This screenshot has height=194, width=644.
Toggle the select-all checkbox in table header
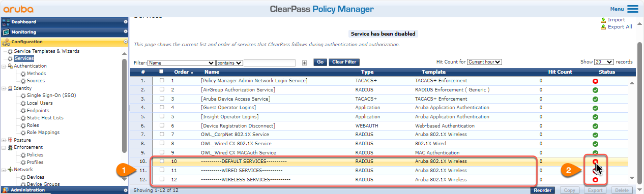[x=162, y=72]
